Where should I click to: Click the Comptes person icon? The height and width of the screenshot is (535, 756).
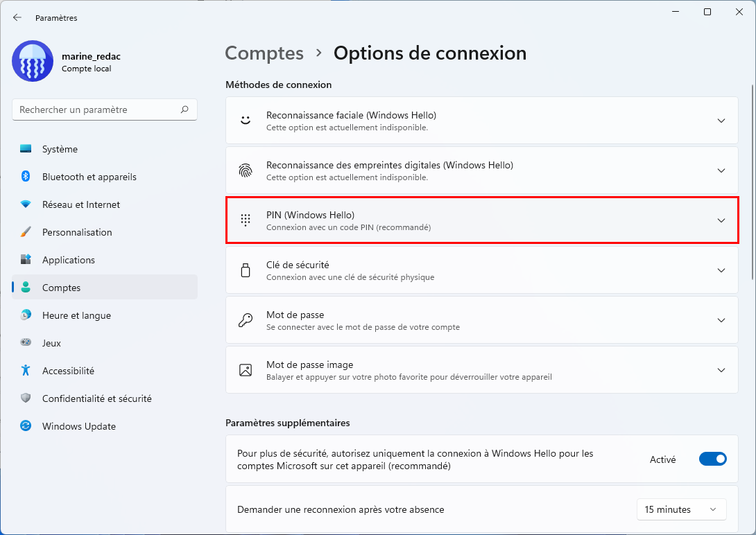26,288
